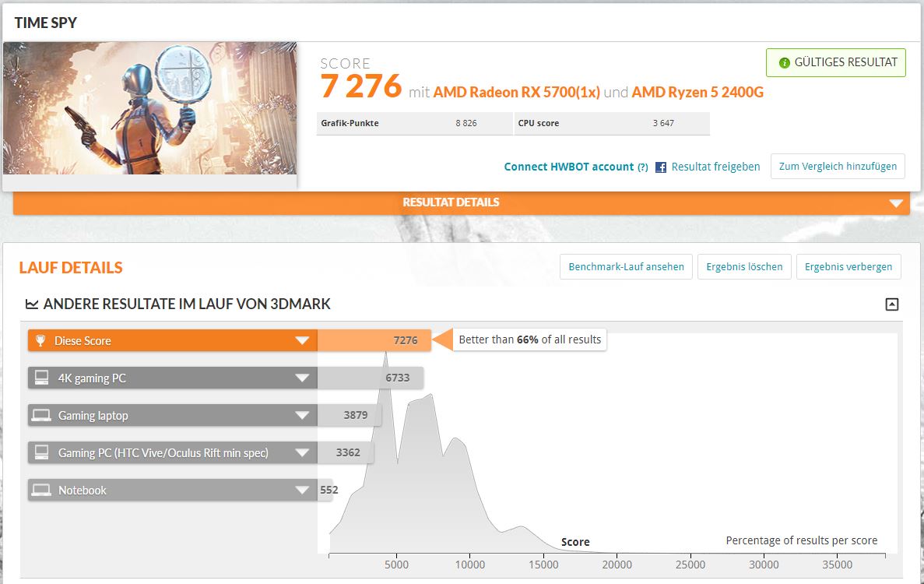924x584 pixels.
Task: Click the 552 value on Notebook bar
Action: pos(328,490)
